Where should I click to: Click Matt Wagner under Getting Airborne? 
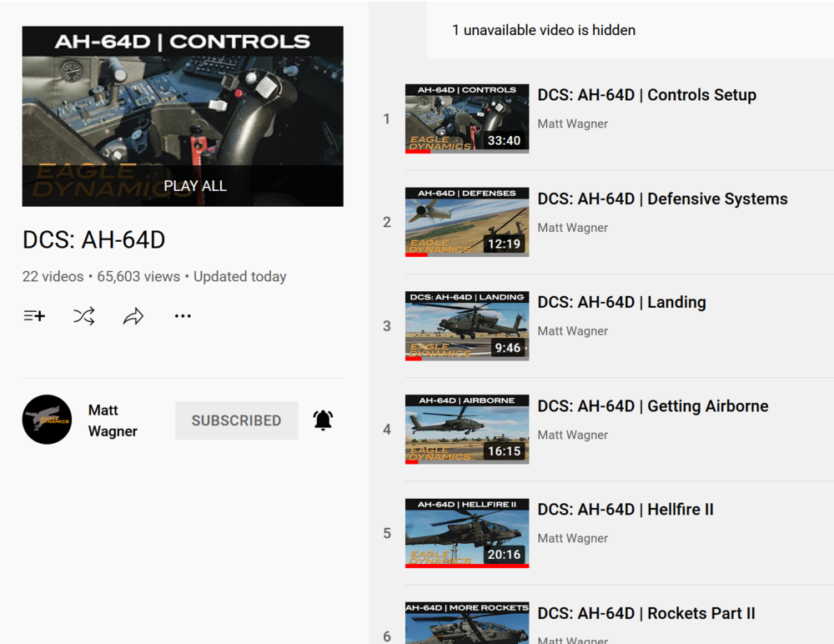pos(572,435)
